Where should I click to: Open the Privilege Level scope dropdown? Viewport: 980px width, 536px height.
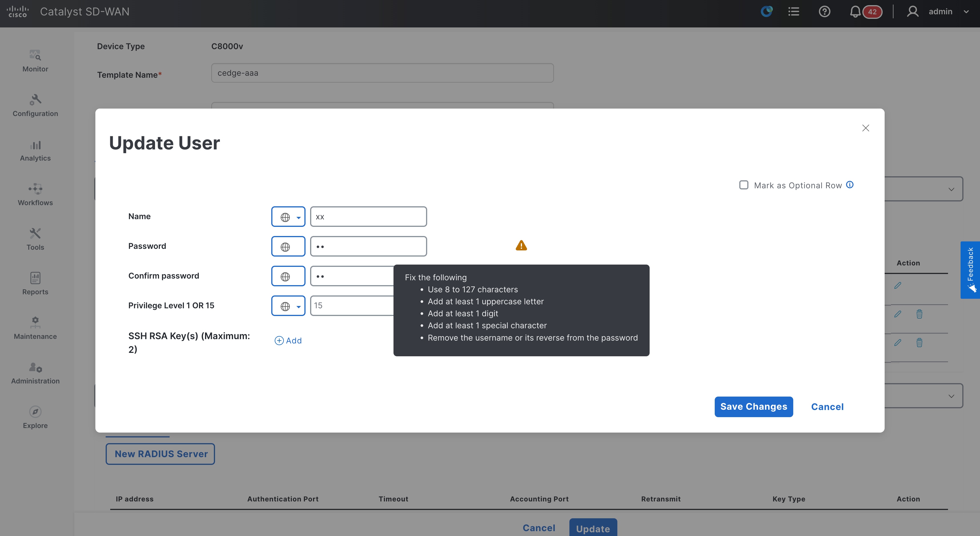coord(288,306)
